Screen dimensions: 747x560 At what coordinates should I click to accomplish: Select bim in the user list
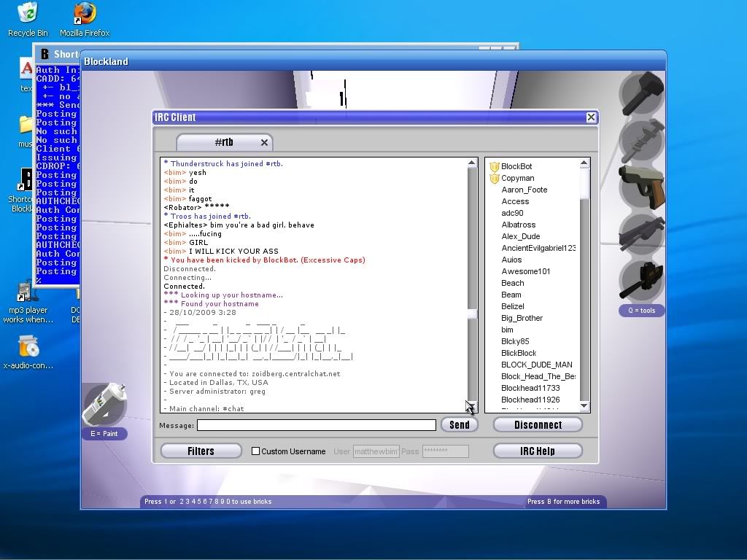pyautogui.click(x=508, y=330)
